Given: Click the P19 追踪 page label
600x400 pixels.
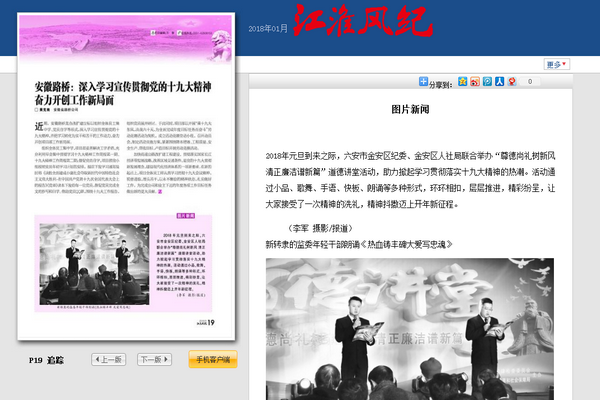Looking at the screenshot, I should (x=48, y=359).
